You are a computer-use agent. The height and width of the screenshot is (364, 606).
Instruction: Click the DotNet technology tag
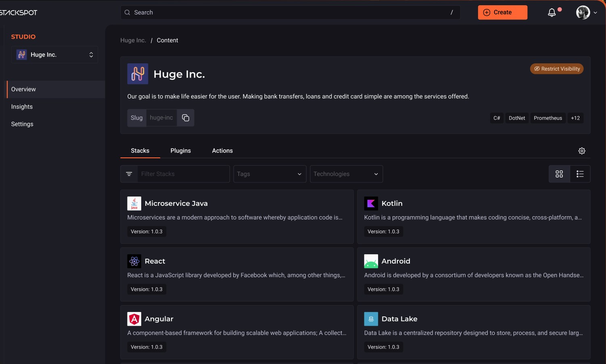click(517, 118)
